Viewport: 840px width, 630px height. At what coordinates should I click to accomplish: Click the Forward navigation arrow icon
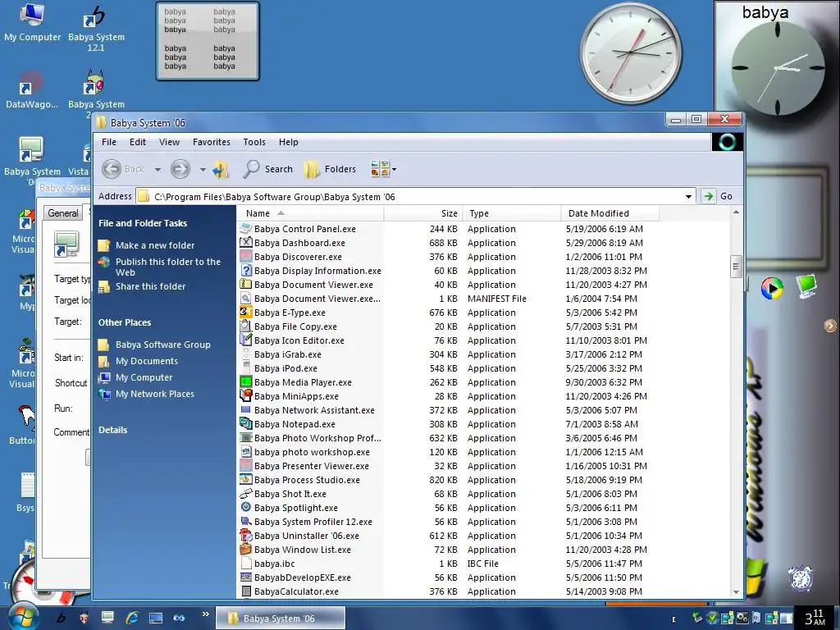[180, 169]
